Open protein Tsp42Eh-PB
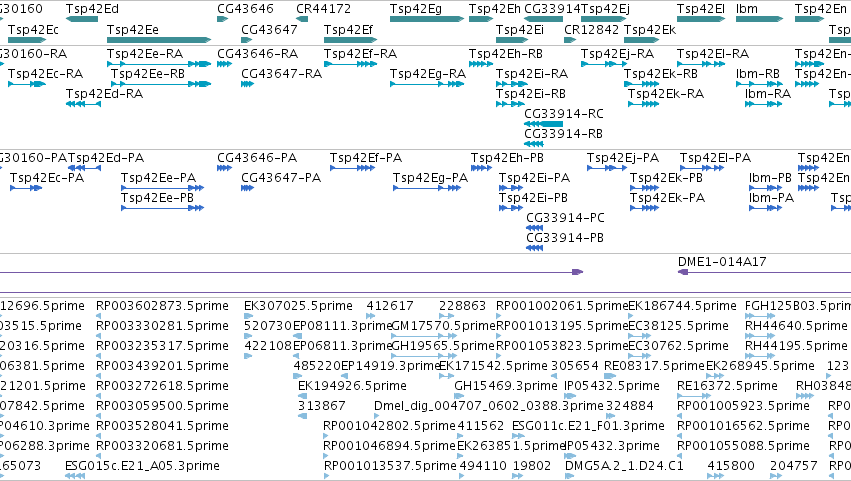 click(507, 158)
